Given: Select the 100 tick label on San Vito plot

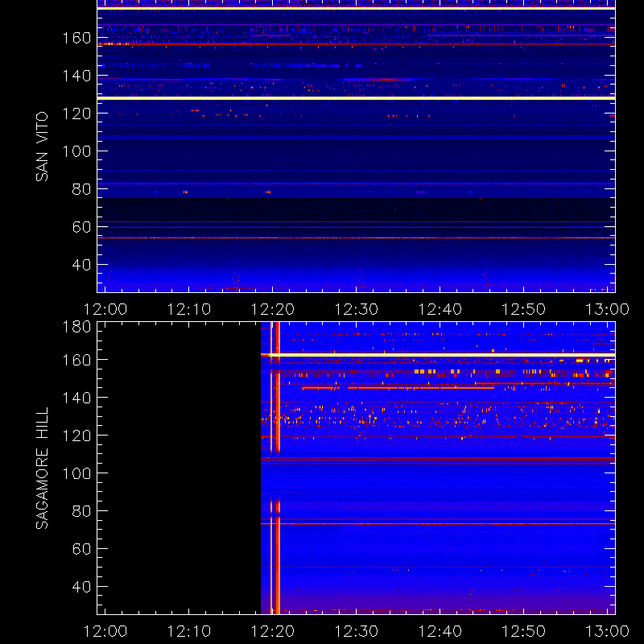Looking at the screenshot, I should pyautogui.click(x=76, y=151).
